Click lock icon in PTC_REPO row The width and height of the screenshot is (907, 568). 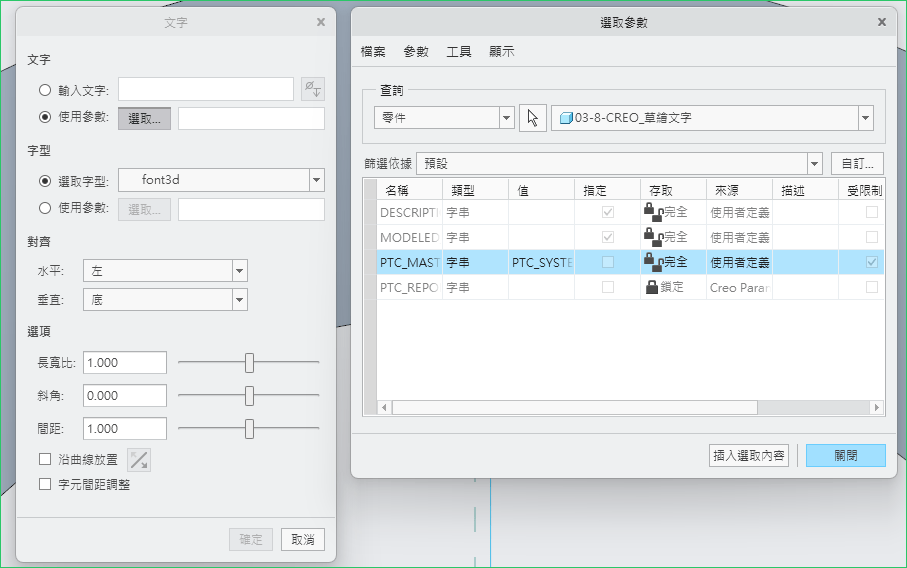tap(652, 287)
